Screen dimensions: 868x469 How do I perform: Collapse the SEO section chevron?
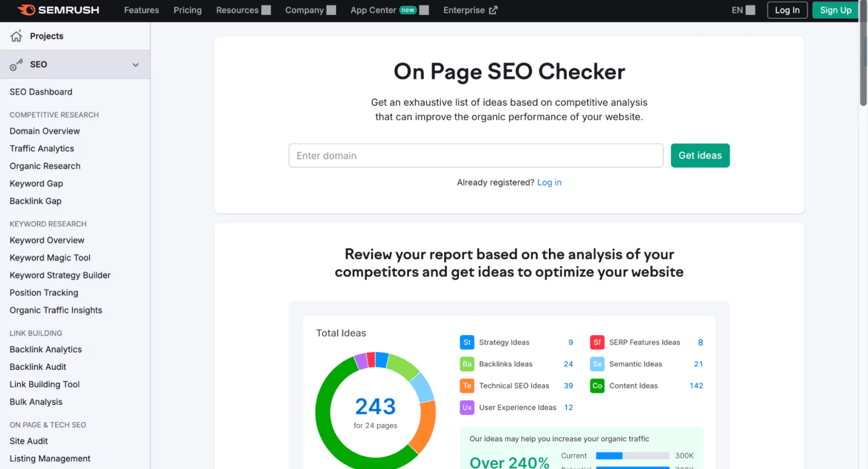(135, 65)
